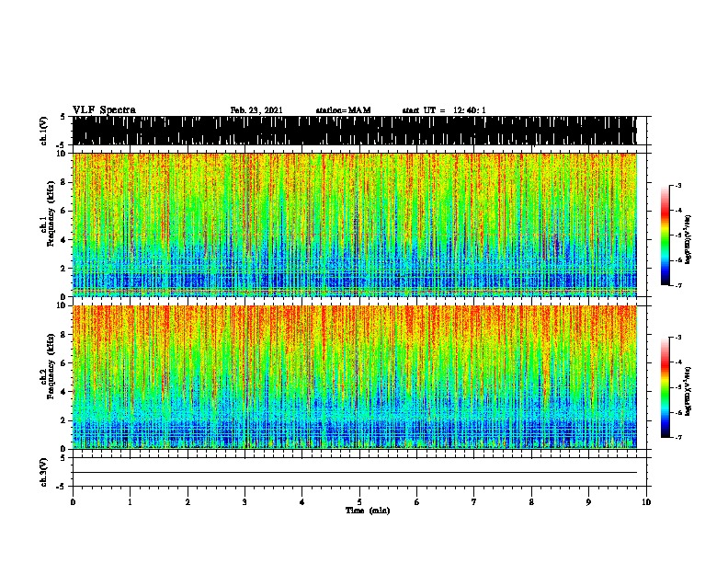Click the ch.2 frequency axis "2" tick label
728x563 pixels.
click(63, 420)
